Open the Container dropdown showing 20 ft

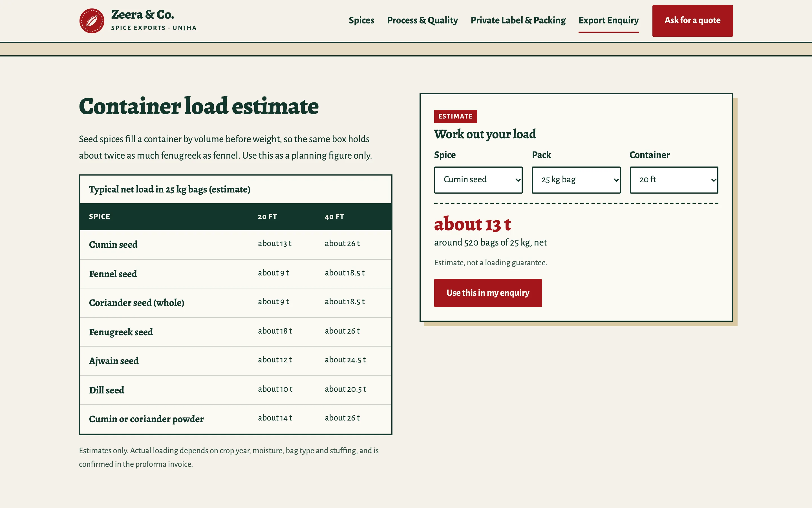pyautogui.click(x=674, y=180)
